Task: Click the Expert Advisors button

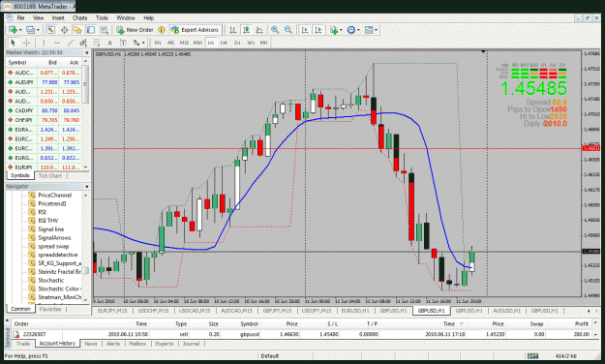Action: [x=196, y=30]
